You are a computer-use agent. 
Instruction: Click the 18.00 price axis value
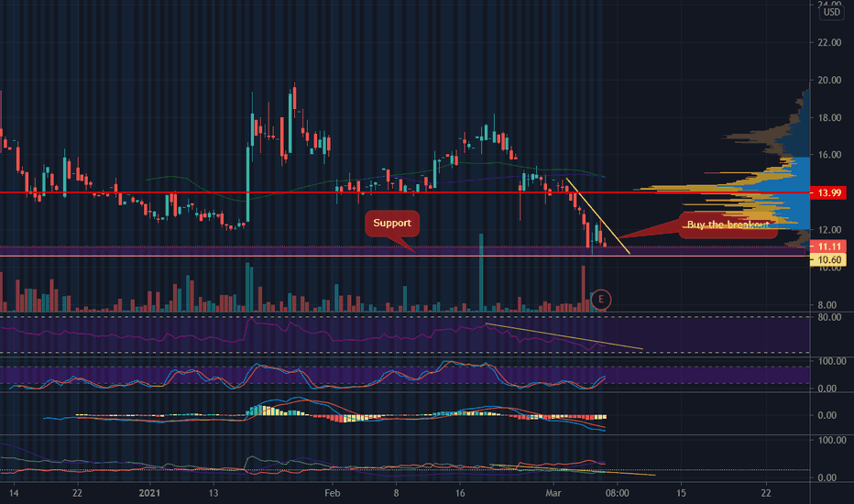tap(829, 117)
